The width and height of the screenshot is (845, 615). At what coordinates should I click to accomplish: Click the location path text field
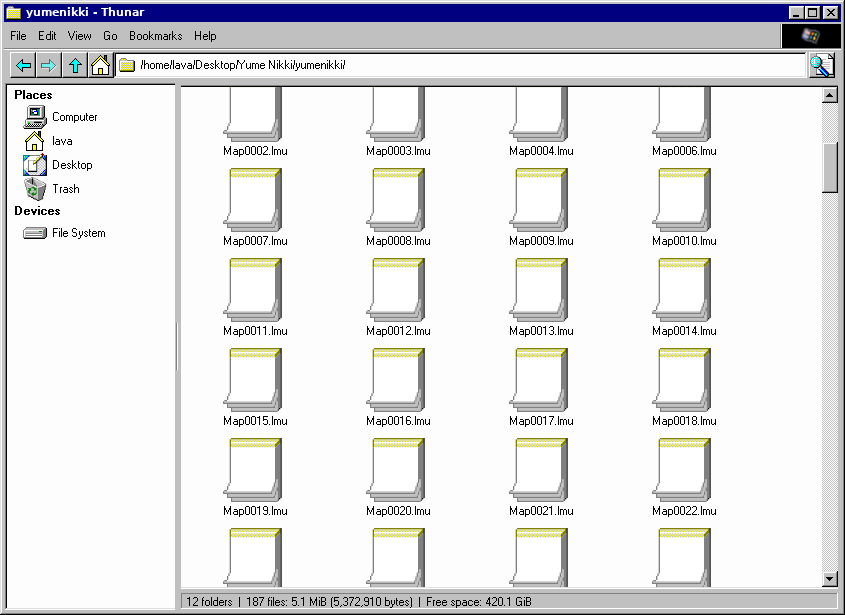click(461, 65)
